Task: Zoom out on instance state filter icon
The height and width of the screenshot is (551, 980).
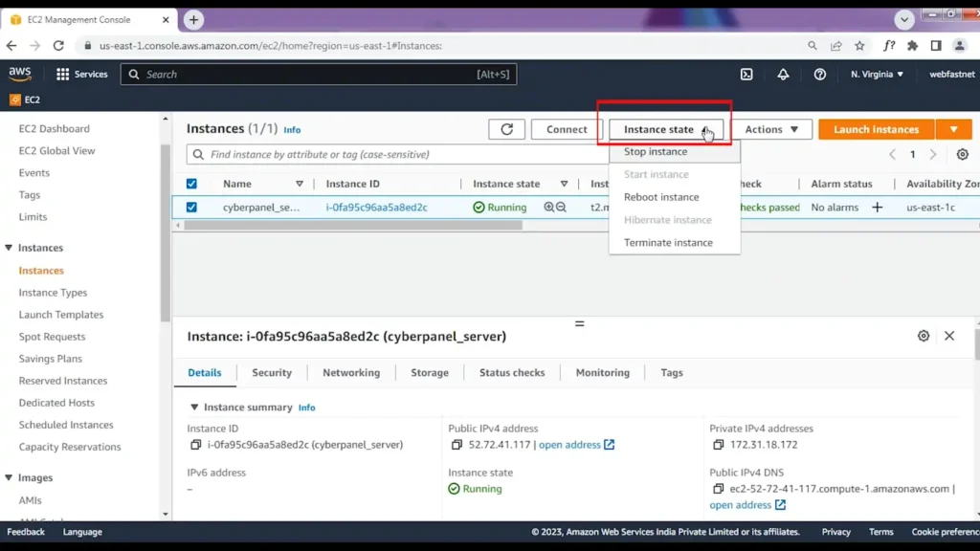Action: 561,207
